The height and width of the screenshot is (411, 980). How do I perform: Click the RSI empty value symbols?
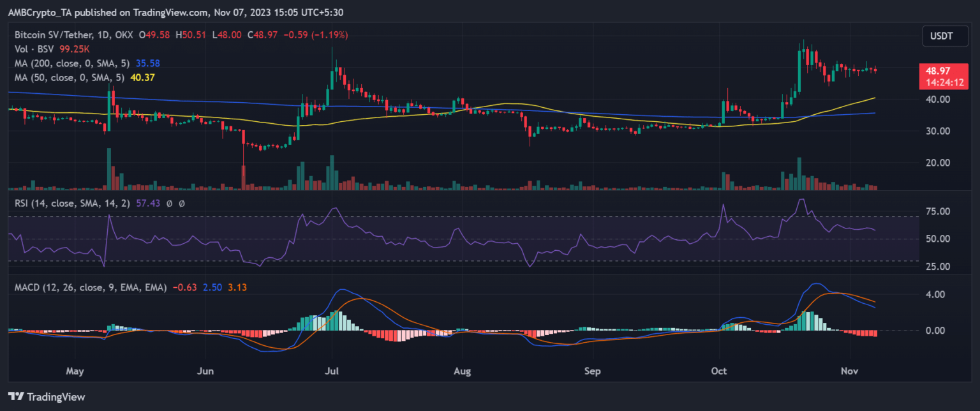point(175,203)
